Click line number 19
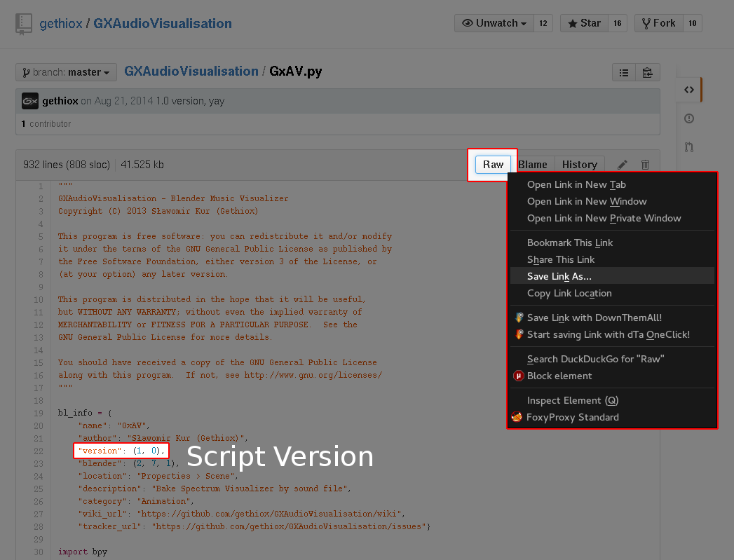734x560 pixels. point(39,413)
